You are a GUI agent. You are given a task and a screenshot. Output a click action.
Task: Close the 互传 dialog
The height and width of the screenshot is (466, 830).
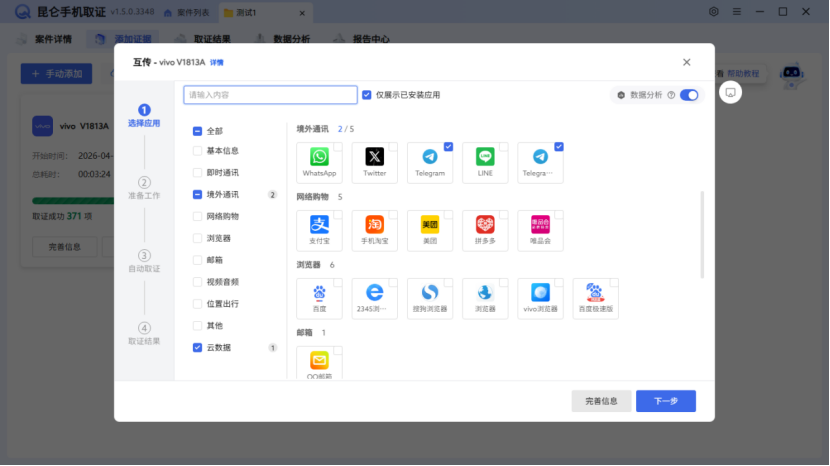coord(687,62)
